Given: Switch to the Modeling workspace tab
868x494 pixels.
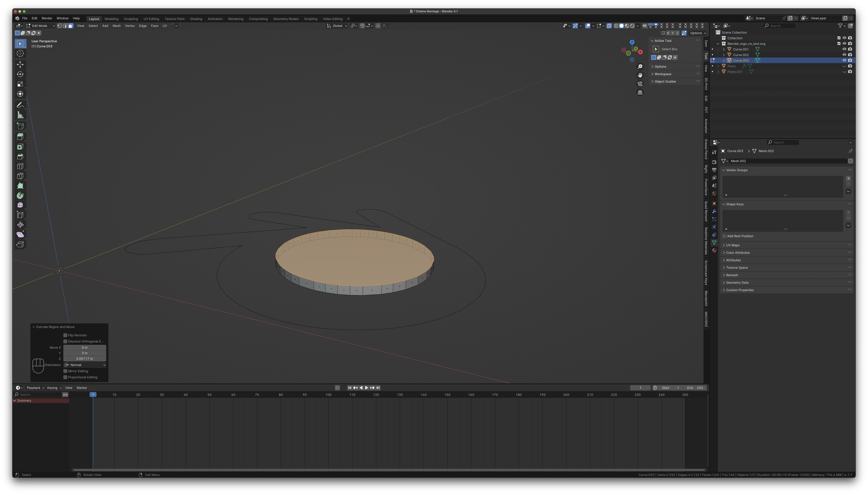Looking at the screenshot, I should click(x=111, y=19).
